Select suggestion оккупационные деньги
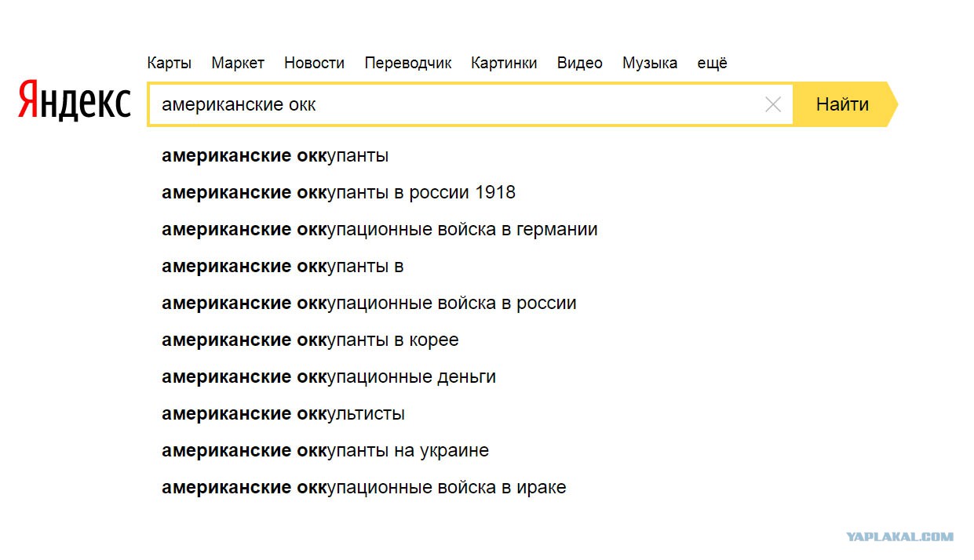 [x=329, y=376]
